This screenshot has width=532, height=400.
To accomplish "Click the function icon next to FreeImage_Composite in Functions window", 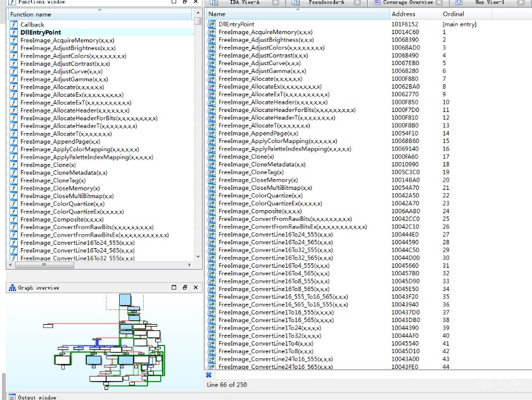I will [x=13, y=220].
